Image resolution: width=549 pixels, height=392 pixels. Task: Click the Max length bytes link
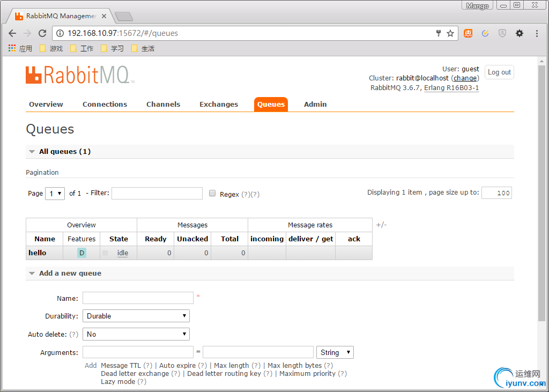click(x=295, y=365)
